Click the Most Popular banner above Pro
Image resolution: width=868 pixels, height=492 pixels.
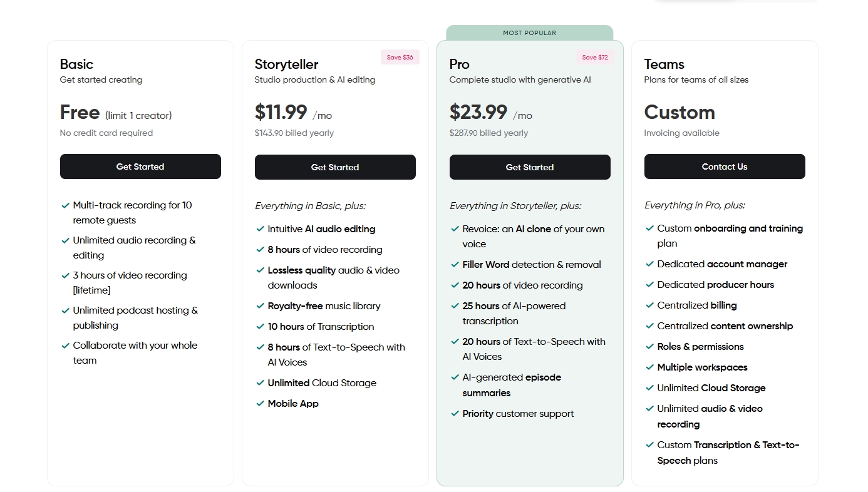coord(530,33)
